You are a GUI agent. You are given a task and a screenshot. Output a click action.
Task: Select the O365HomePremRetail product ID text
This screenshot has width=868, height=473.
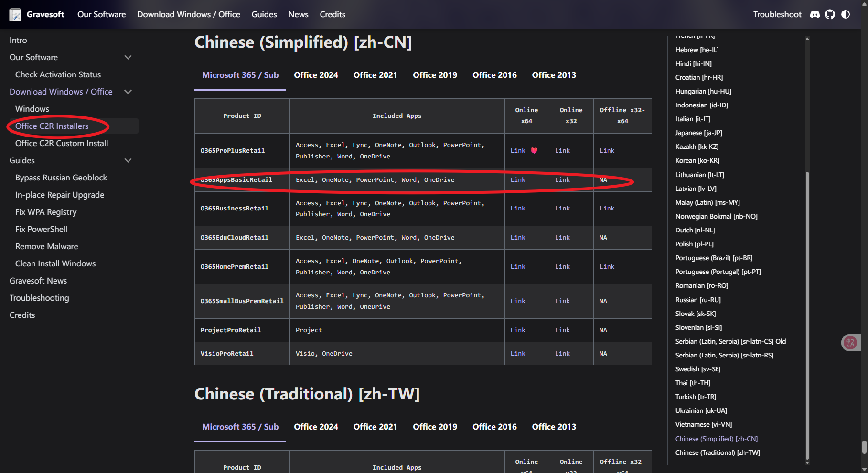234,267
